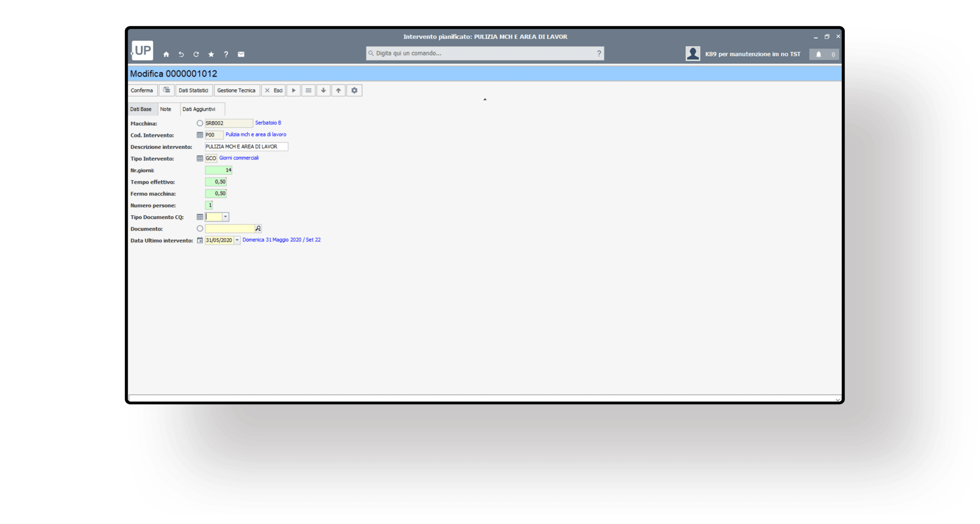Click the refresh icon in header

pos(196,54)
